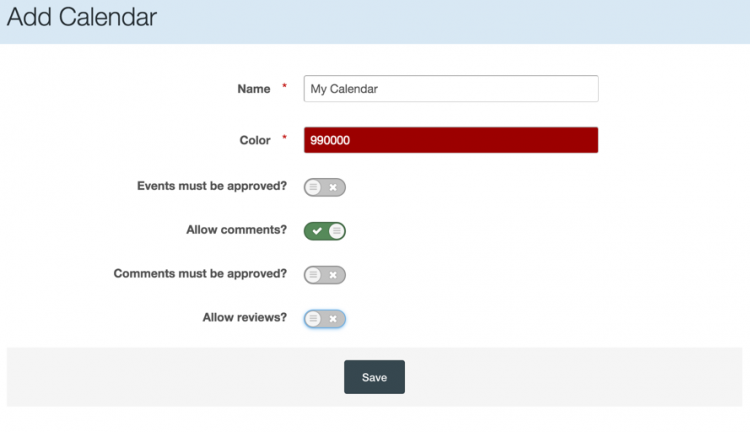Switch on the 'Allow reviews?' toggle
Image resolution: width=750 pixels, height=432 pixels.
tap(324, 319)
